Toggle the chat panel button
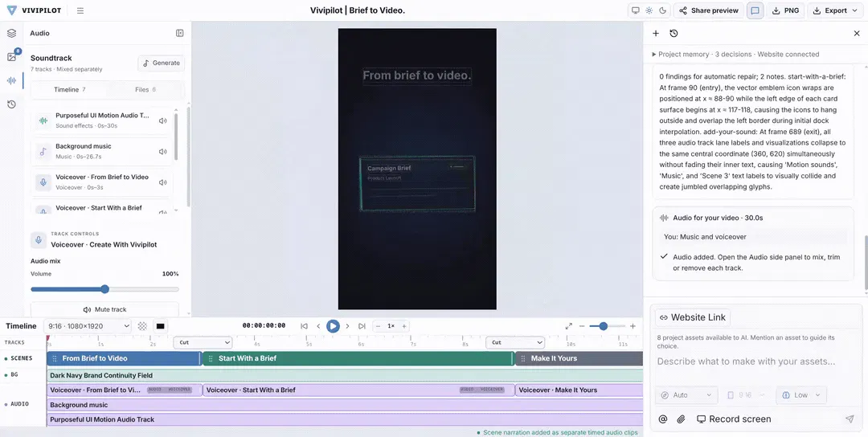 (x=755, y=10)
